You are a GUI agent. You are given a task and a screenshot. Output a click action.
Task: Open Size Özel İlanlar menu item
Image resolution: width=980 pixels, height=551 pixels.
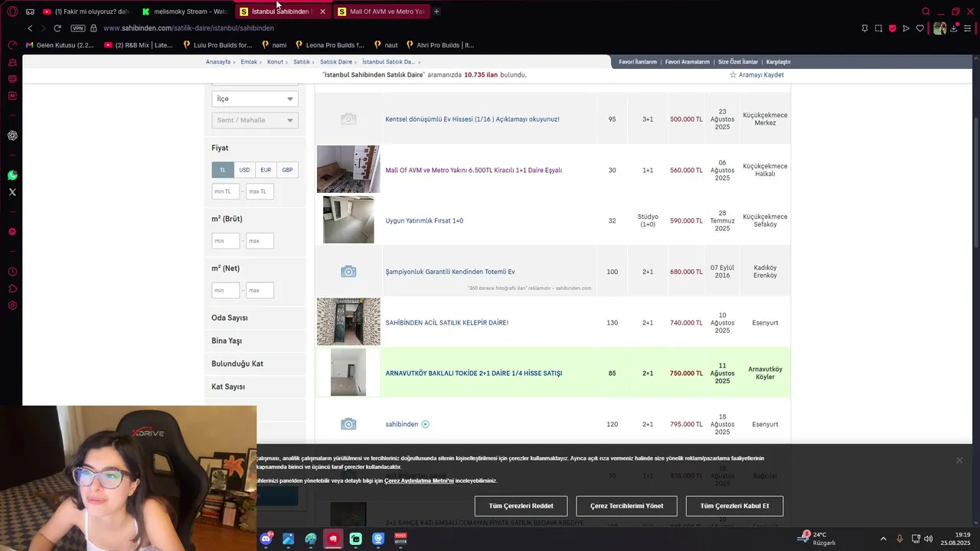738,62
